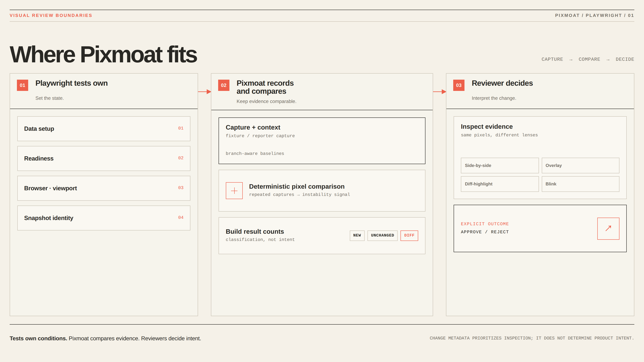Image resolution: width=644 pixels, height=362 pixels.
Task: Click the Build result counts heading
Action: tap(255, 231)
